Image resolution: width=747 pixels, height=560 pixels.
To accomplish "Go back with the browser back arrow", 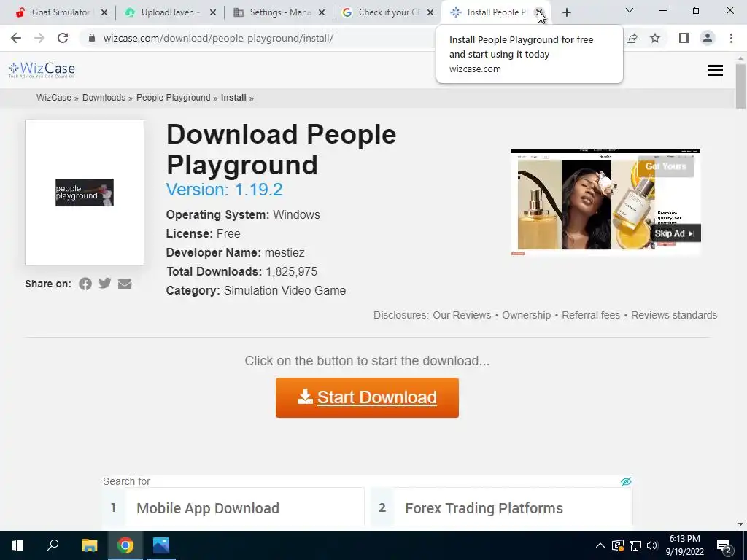I will coord(16,38).
